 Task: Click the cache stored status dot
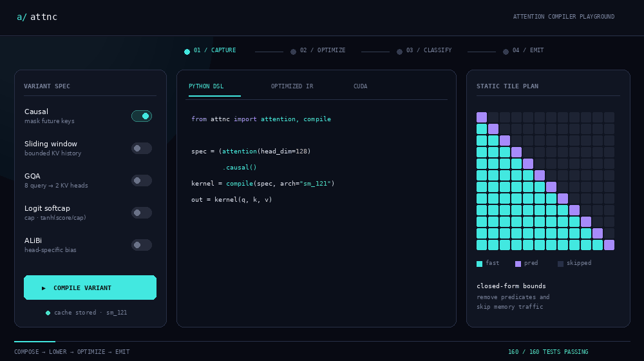pyautogui.click(x=48, y=313)
